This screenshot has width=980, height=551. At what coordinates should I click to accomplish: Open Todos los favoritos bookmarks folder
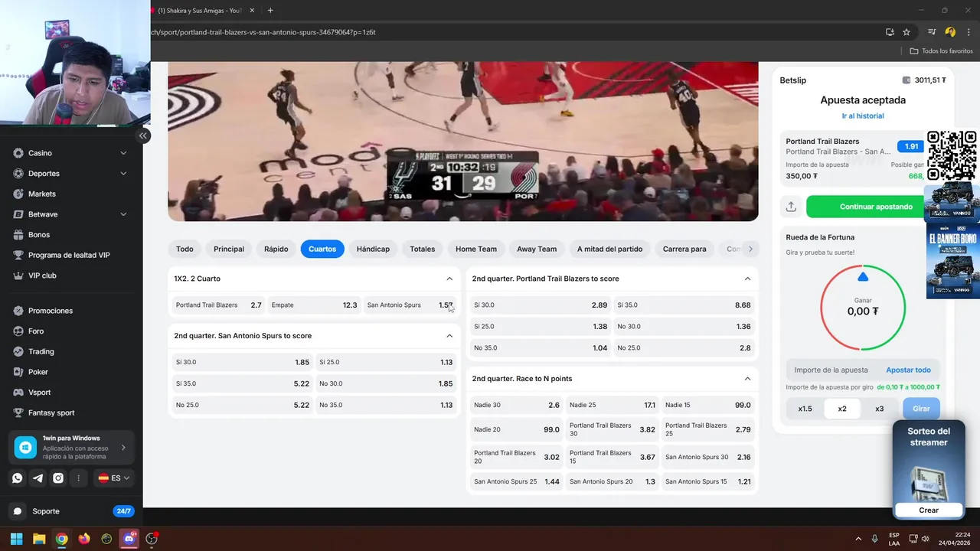coord(941,51)
